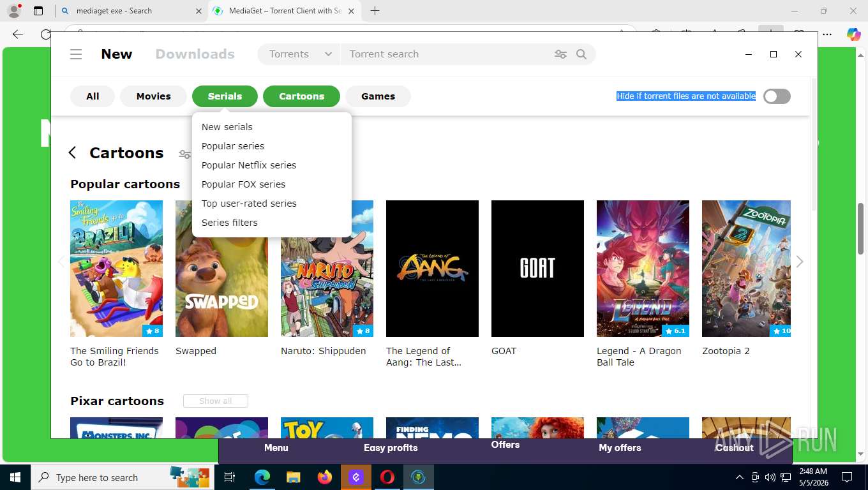868x490 pixels.
Task: Open The Smiling Friends Go to Brazil poster
Action: point(116,269)
